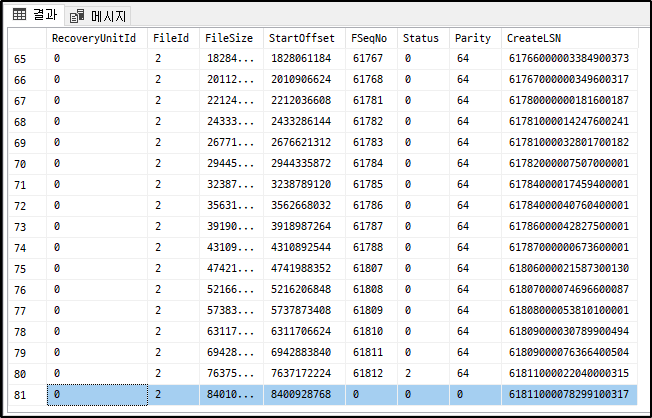Click the CreateLSN column header

[570, 38]
